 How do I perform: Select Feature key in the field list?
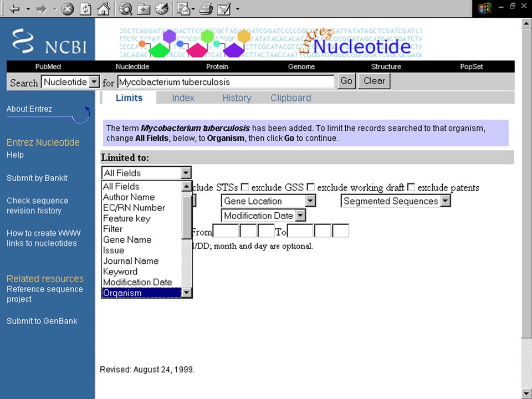pos(142,218)
